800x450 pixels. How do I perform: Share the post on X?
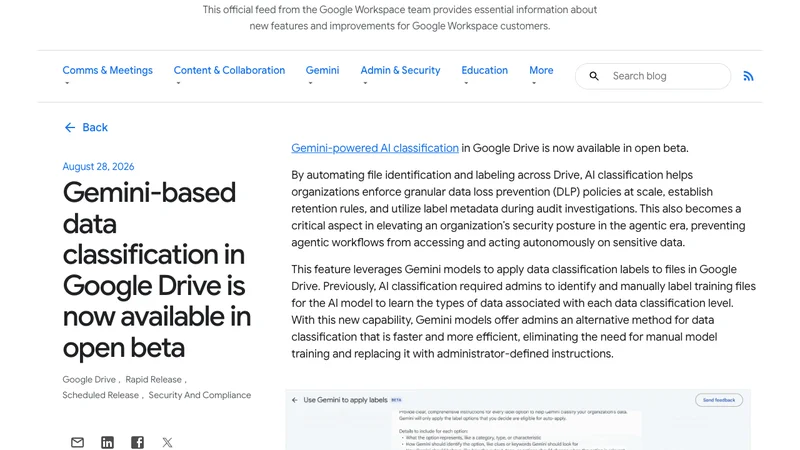pyautogui.click(x=167, y=442)
